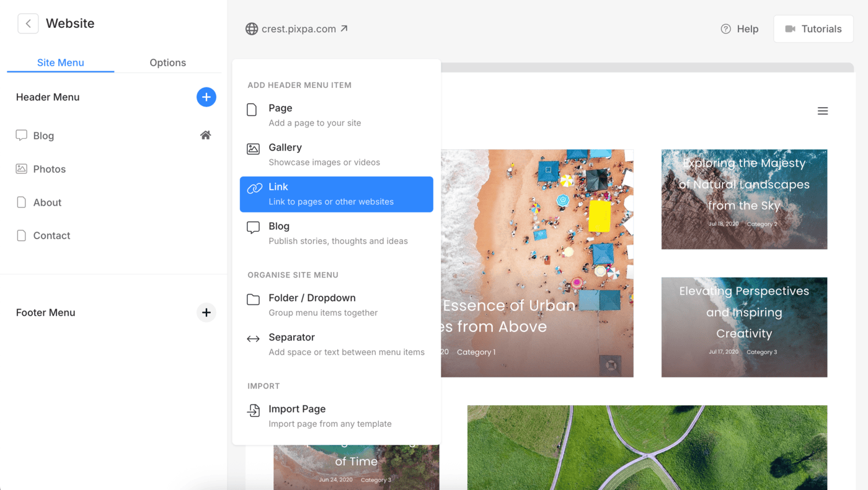This screenshot has width=868, height=490.
Task: Choose Gallery to showcase images or videos
Action: coord(337,155)
